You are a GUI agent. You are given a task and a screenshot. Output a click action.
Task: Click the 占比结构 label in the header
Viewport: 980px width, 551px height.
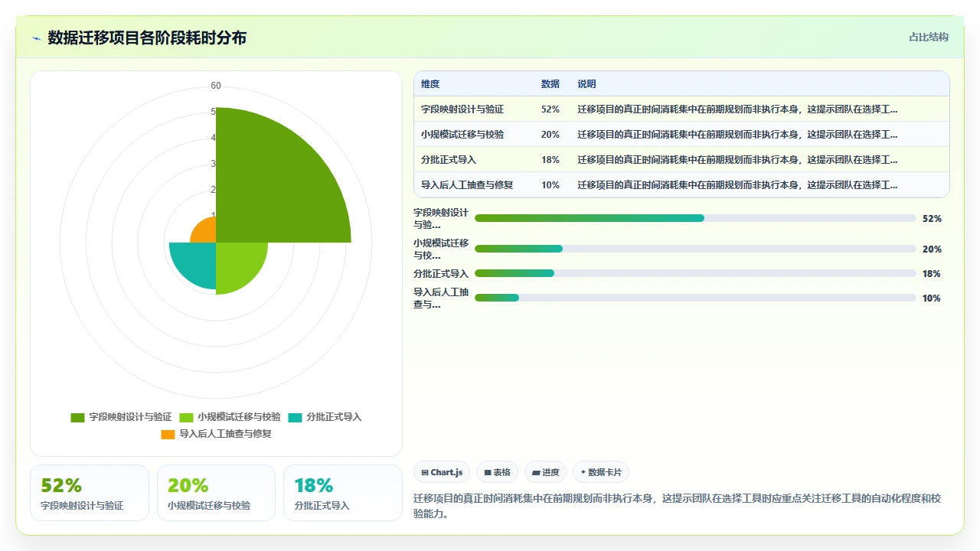pyautogui.click(x=929, y=37)
